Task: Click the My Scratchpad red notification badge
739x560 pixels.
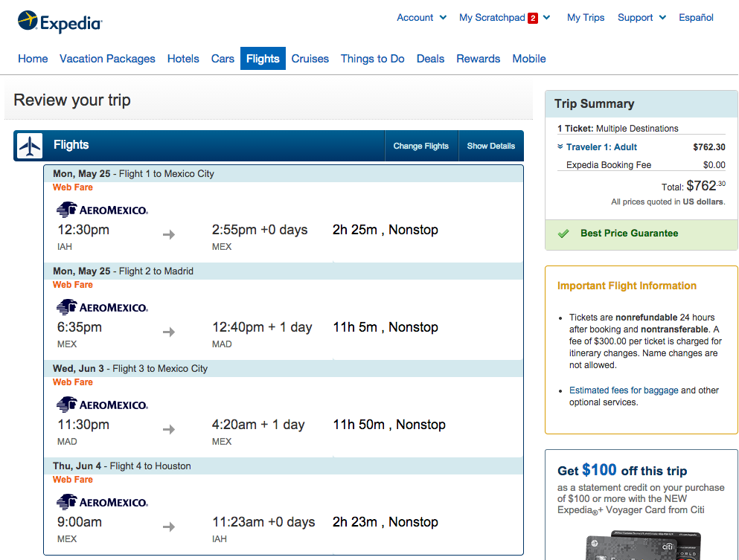Action: pyautogui.click(x=533, y=18)
